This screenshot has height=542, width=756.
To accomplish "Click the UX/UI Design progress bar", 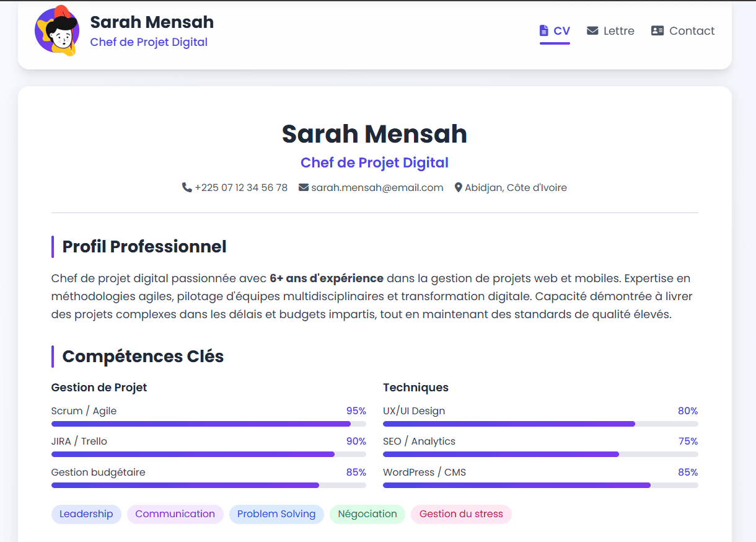I will pos(540,424).
